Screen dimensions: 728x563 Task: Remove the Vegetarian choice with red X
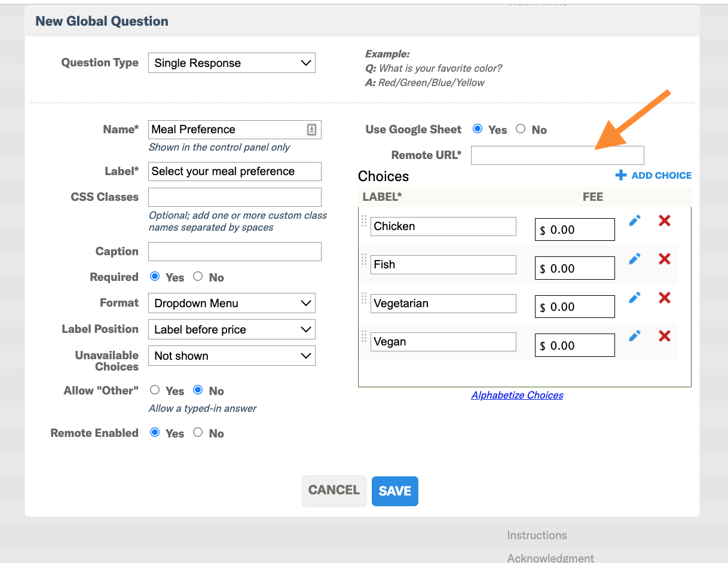664,297
